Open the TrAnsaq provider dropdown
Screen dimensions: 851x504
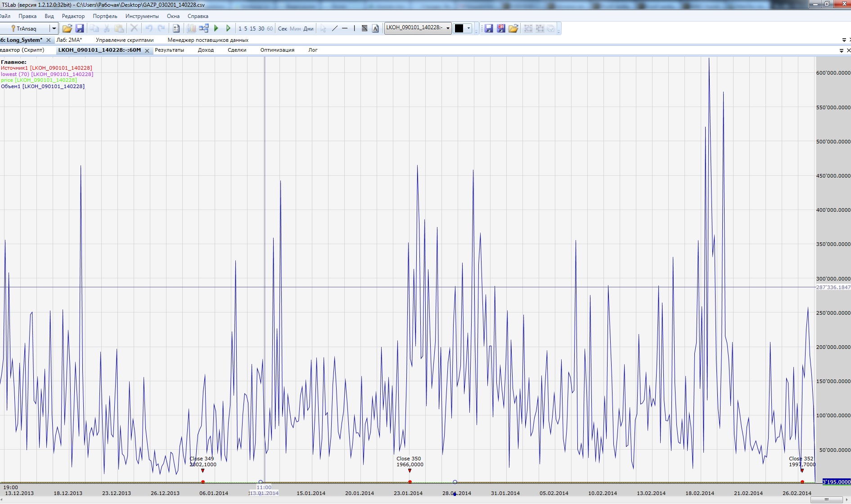(x=54, y=28)
